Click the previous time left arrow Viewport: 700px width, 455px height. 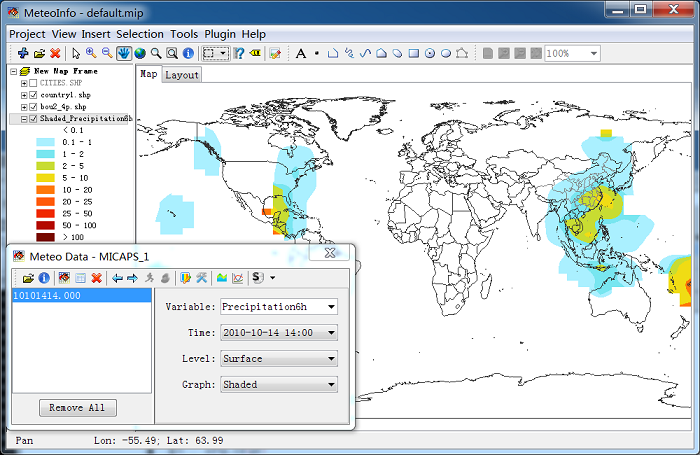pos(117,278)
